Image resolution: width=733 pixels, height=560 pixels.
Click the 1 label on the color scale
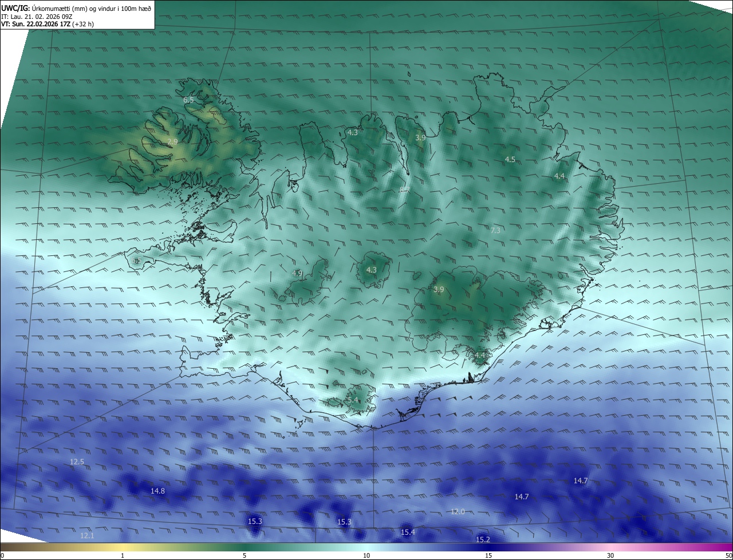(x=123, y=555)
